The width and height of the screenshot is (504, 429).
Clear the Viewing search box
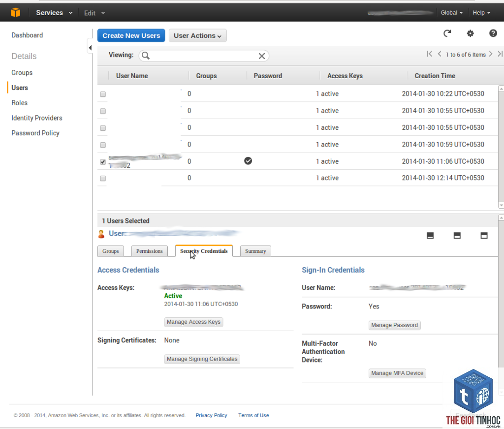[262, 56]
